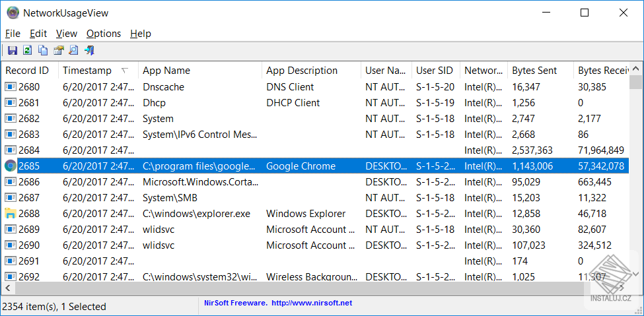This screenshot has width=644, height=316.
Task: Open Properties via the toolbar icon
Action: (58, 51)
